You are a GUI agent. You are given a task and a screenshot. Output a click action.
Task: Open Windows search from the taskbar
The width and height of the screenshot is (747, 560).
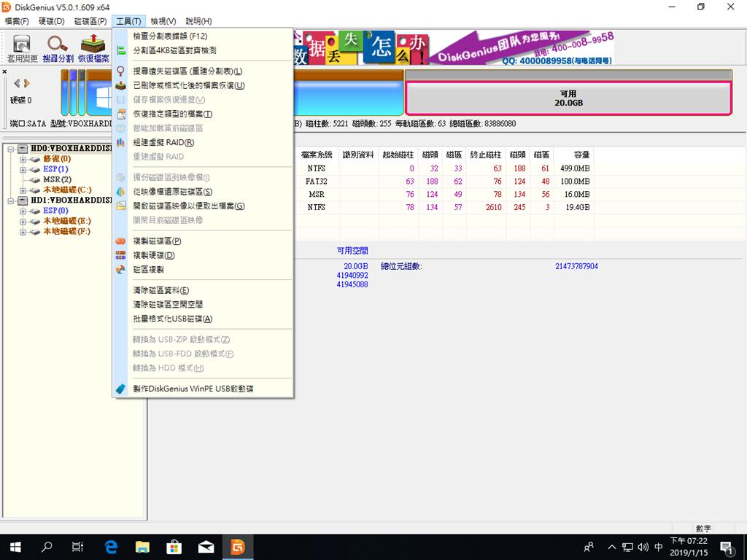click(47, 547)
